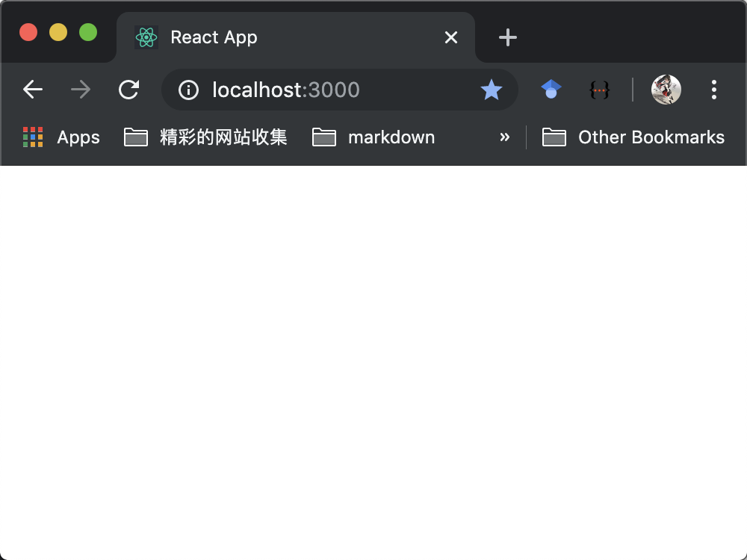
Task: Open the Chrome three-dot menu
Action: (714, 90)
